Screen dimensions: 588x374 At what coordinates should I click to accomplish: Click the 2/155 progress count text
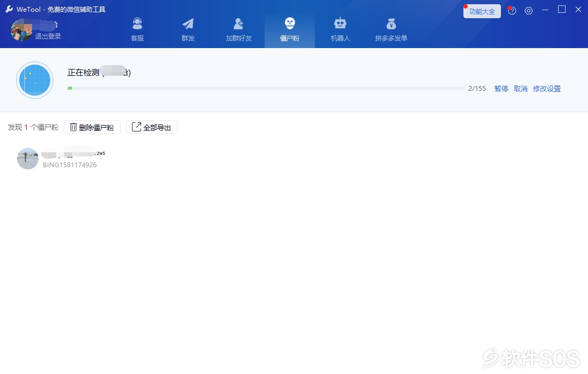(x=477, y=89)
